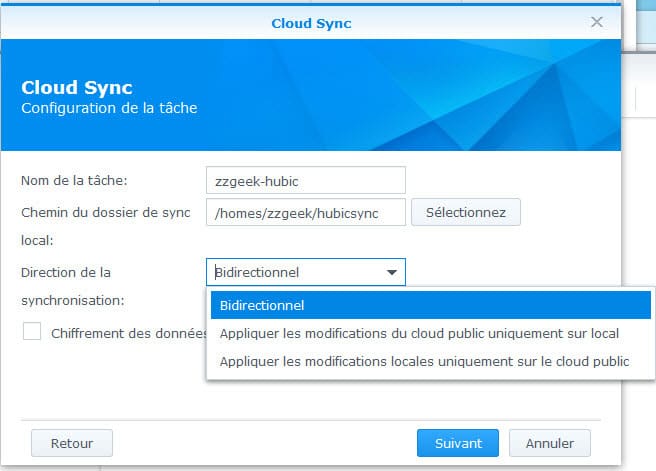This screenshot has height=471, width=656.
Task: Click the Nom de la tâche label
Action: click(74, 180)
